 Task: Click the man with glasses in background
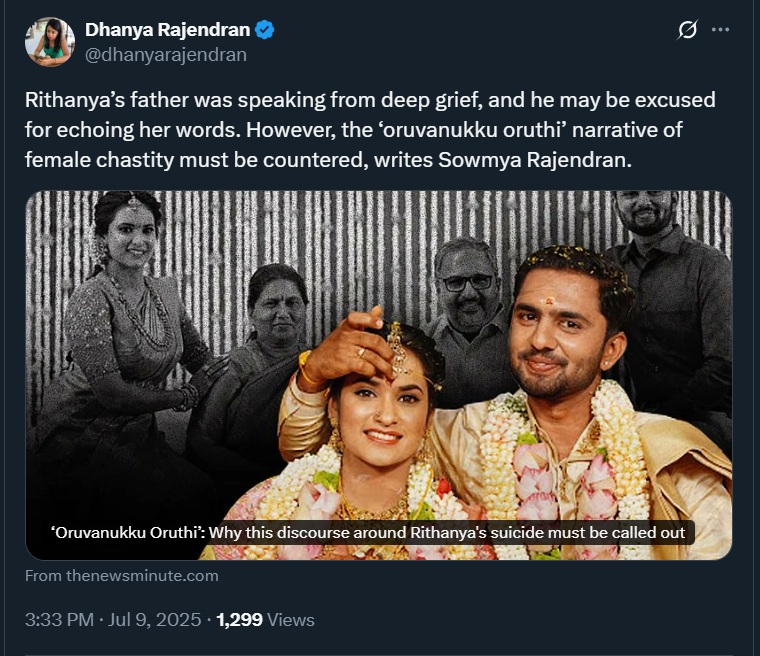pyautogui.click(x=467, y=290)
